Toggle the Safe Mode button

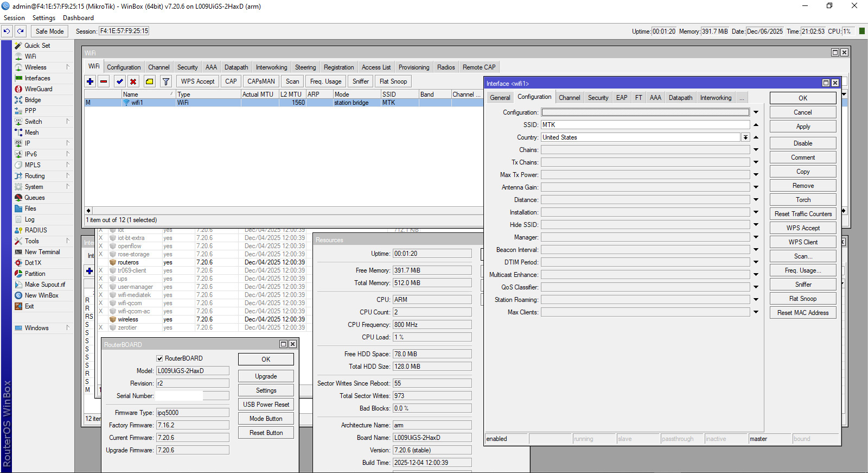(49, 31)
